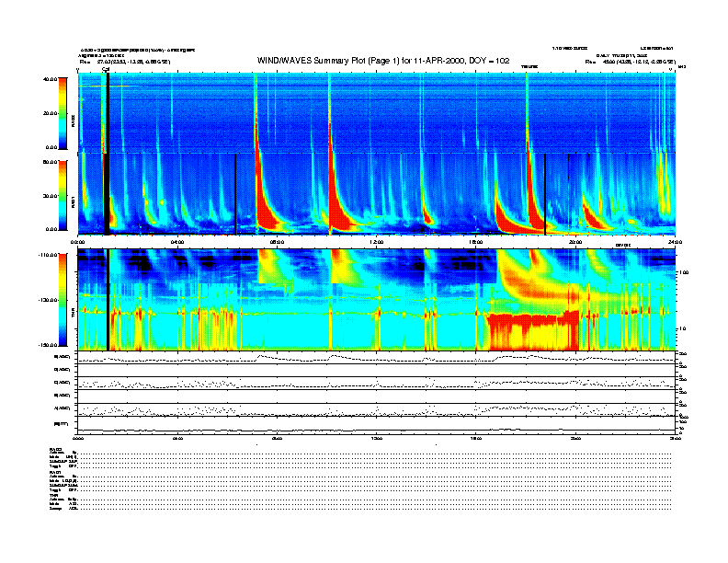Click the TNR bottom color scale bar
728x563 pixels.
(x=62, y=300)
